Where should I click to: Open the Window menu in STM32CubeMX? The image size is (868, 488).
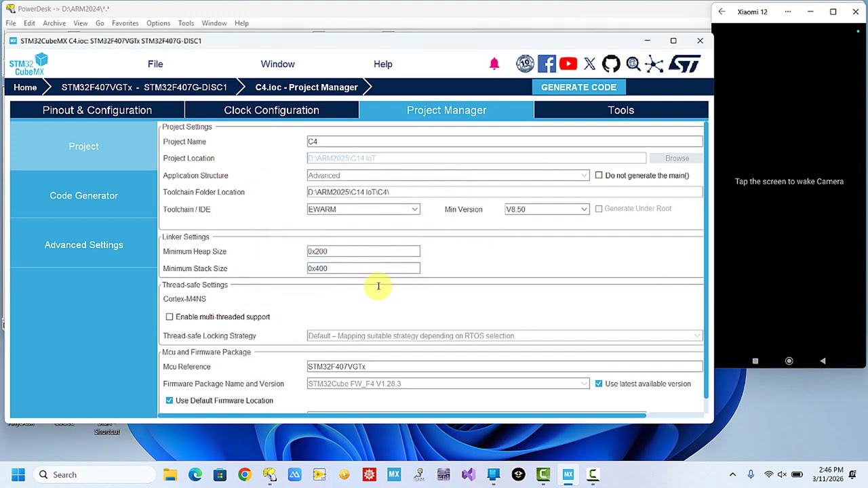click(x=277, y=64)
